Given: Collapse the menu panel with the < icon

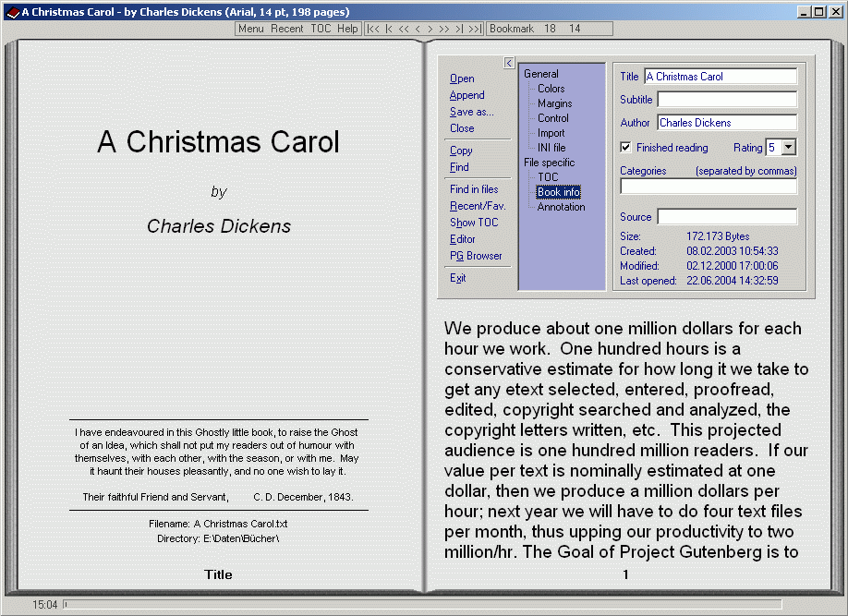Looking at the screenshot, I should 509,64.
